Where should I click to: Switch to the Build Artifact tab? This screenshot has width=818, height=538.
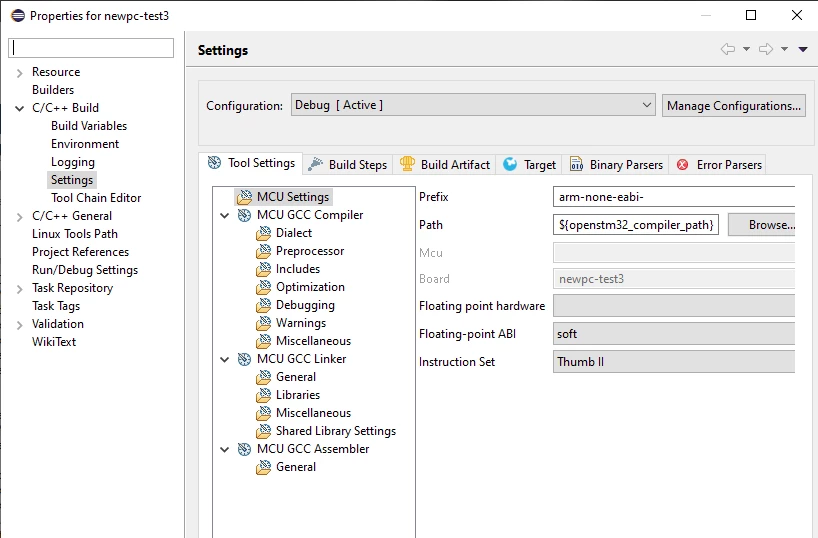[444, 165]
